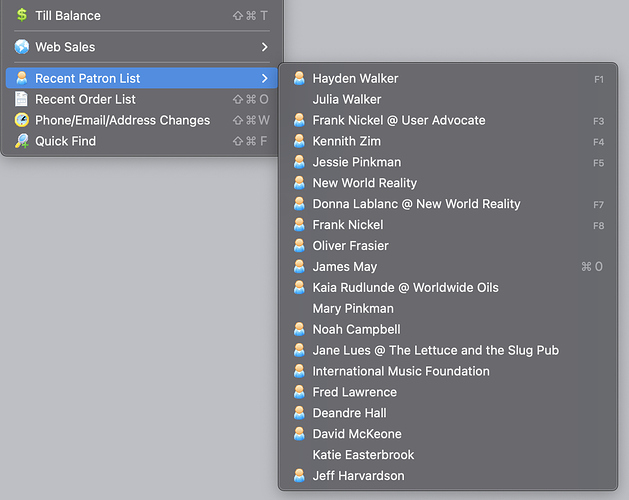The width and height of the screenshot is (629, 500).
Task: Click the Web Sales globe icon
Action: click(22, 47)
